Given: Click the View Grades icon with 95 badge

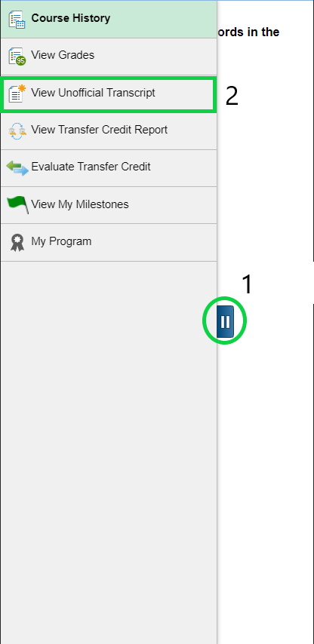Looking at the screenshot, I should coord(17,56).
